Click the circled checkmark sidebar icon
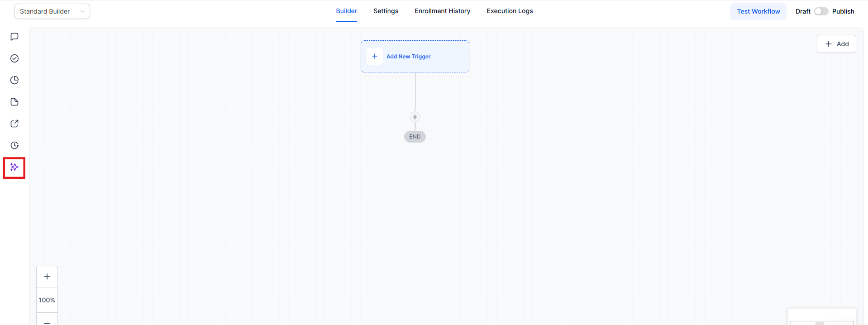The image size is (868, 325). click(x=14, y=58)
